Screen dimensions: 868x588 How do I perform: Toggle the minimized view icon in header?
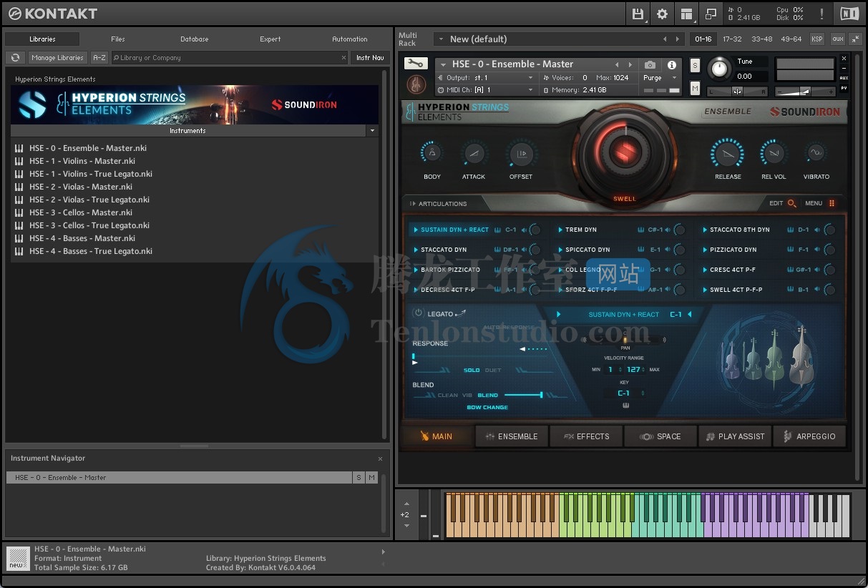tap(711, 14)
